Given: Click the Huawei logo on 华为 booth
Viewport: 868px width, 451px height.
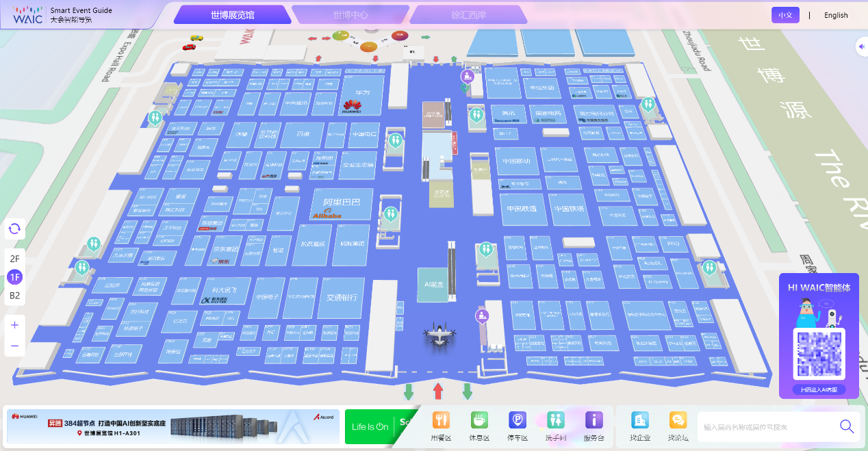Looking at the screenshot, I should pos(352,107).
